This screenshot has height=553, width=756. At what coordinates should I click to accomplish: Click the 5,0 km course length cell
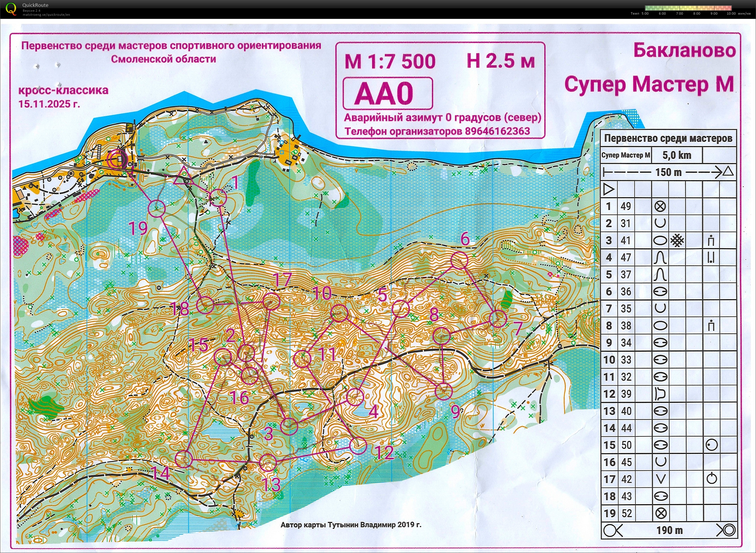point(677,155)
